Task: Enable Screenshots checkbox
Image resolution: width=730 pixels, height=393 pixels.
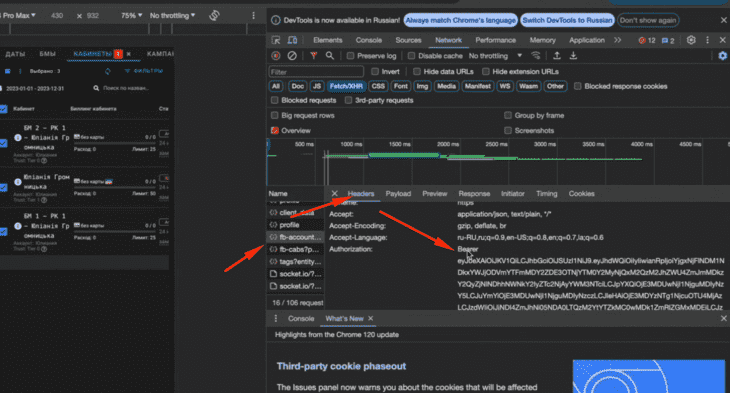Action: point(508,130)
